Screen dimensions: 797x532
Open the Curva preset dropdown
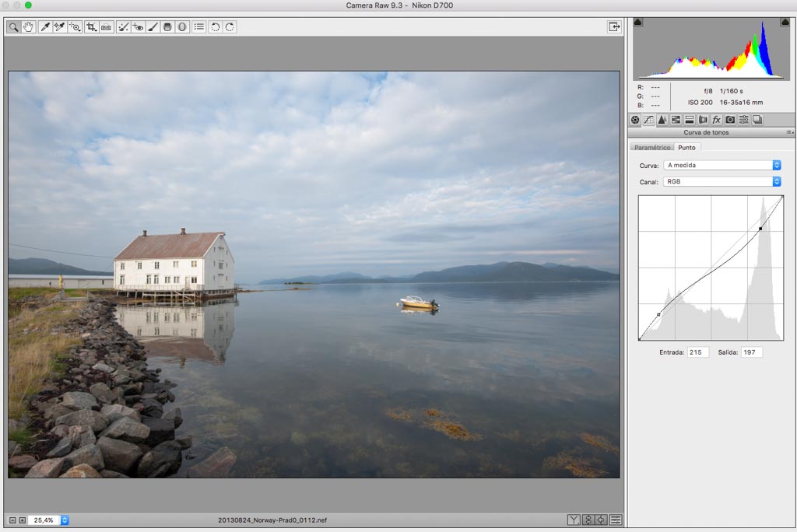tap(722, 165)
